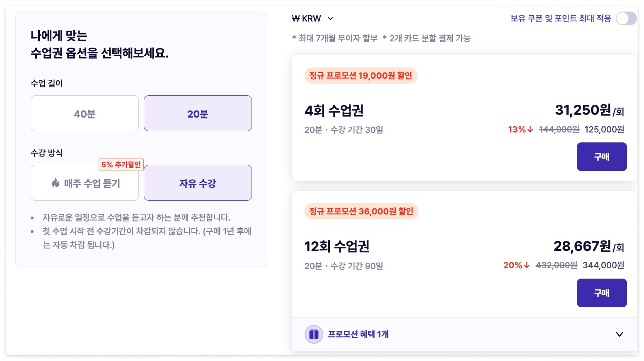The width and height of the screenshot is (644, 361).
Task: Click the chevron next to KRW
Action: pos(330,18)
